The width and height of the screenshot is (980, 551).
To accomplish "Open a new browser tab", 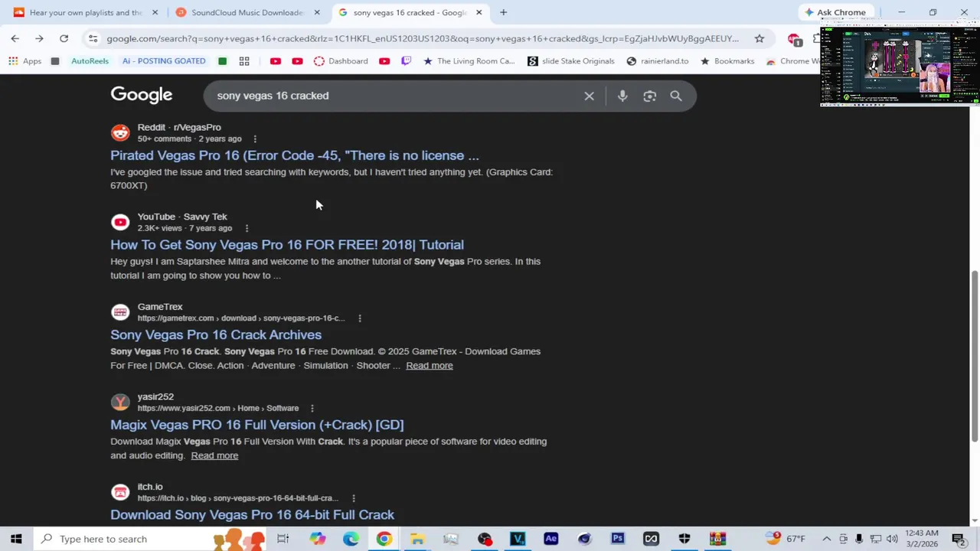I will [x=503, y=12].
